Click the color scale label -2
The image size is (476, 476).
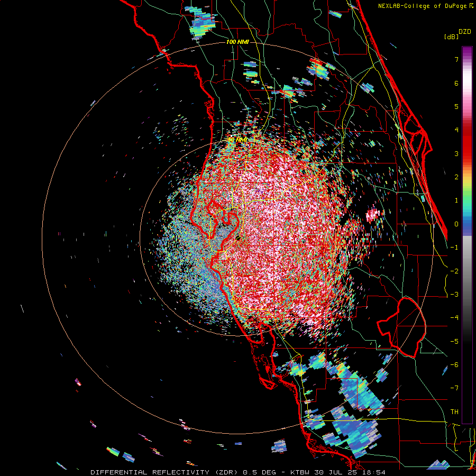[x=454, y=271]
